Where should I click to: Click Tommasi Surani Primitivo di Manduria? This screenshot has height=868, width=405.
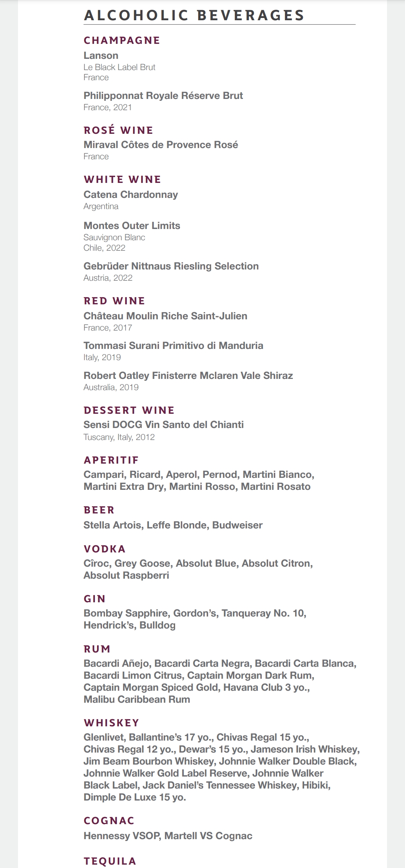pos(173,346)
